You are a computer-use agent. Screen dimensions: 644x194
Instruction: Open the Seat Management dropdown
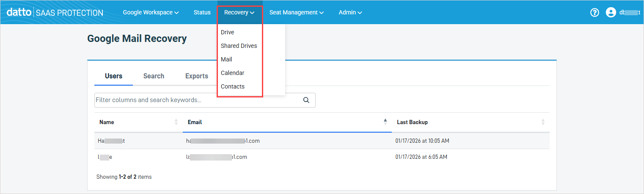(x=296, y=13)
